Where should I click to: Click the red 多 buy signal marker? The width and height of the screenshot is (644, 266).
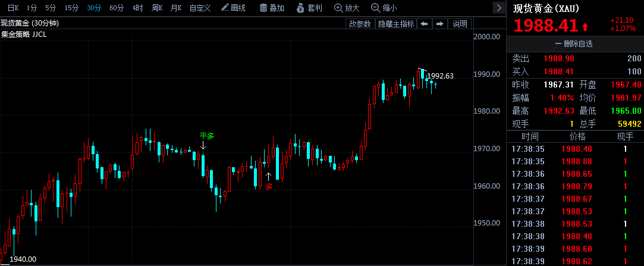(x=269, y=187)
